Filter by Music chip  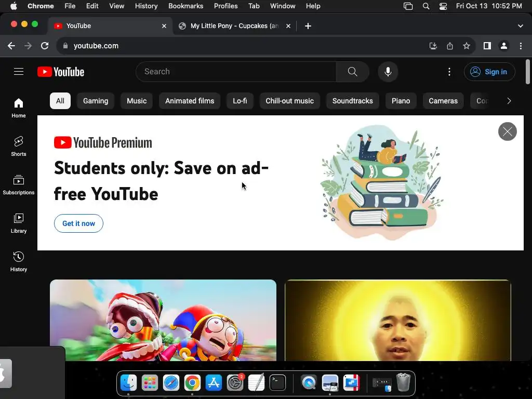click(137, 101)
